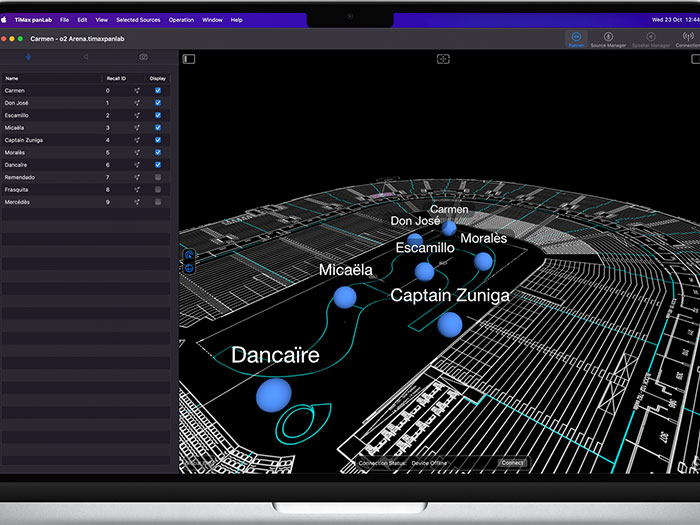This screenshot has width=700, height=525.
Task: Click the menu bar date and clock
Action: pyautogui.click(x=675, y=20)
